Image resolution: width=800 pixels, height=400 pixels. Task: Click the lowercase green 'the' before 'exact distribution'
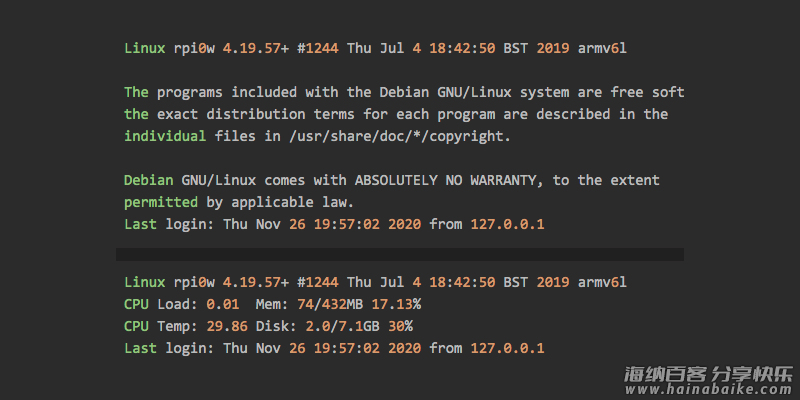point(136,114)
